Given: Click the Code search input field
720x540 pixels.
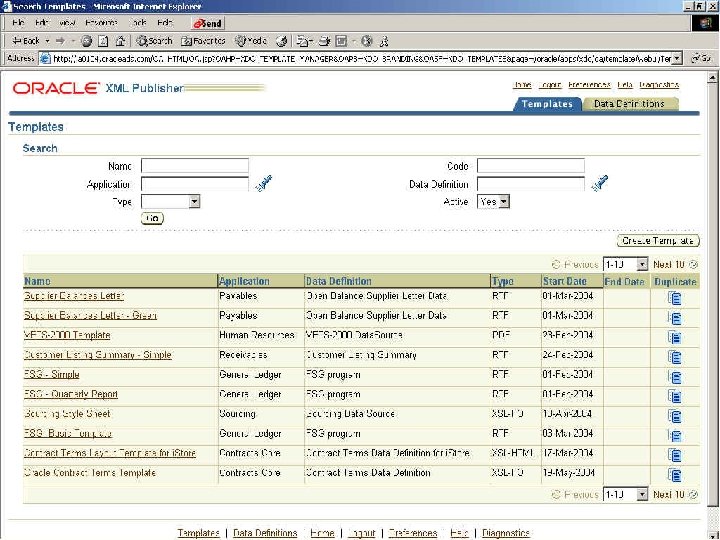Looking at the screenshot, I should [x=531, y=165].
